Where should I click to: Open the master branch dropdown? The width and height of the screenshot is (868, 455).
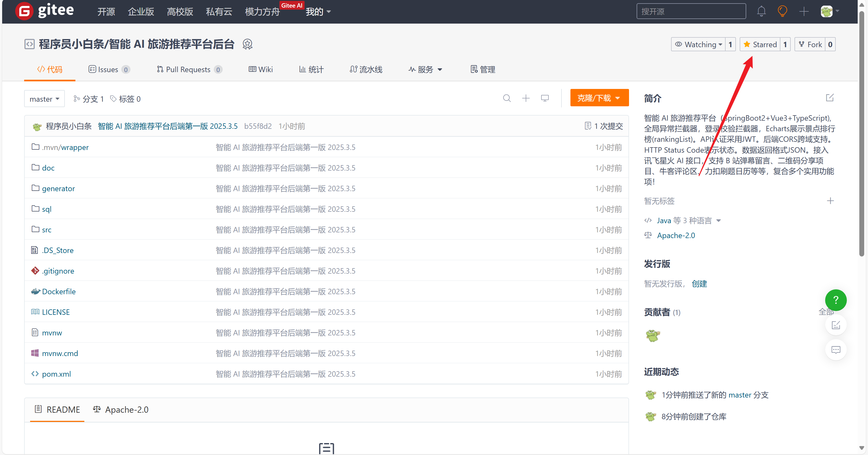pos(44,99)
